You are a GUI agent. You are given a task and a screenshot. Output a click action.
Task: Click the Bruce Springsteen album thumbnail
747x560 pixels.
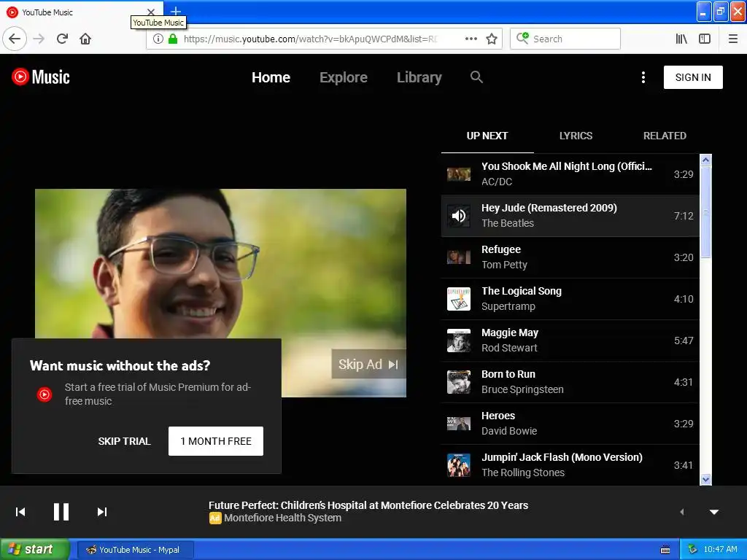tap(459, 382)
